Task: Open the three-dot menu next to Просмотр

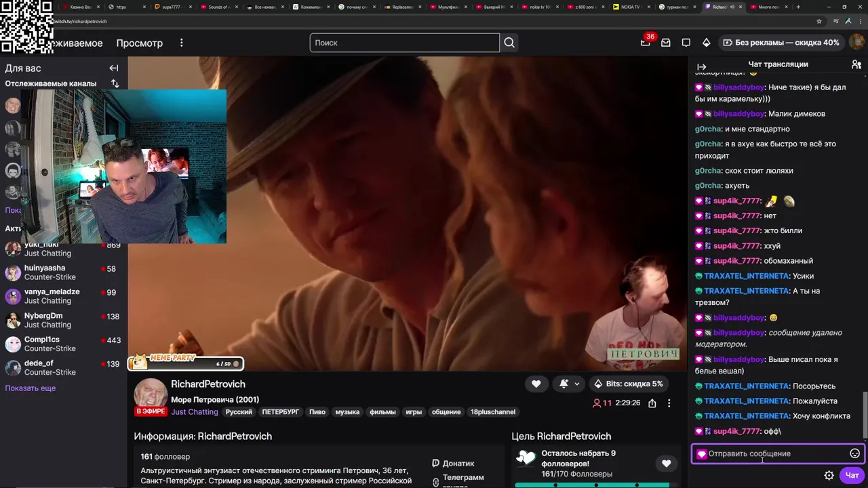Action: pyautogui.click(x=181, y=43)
